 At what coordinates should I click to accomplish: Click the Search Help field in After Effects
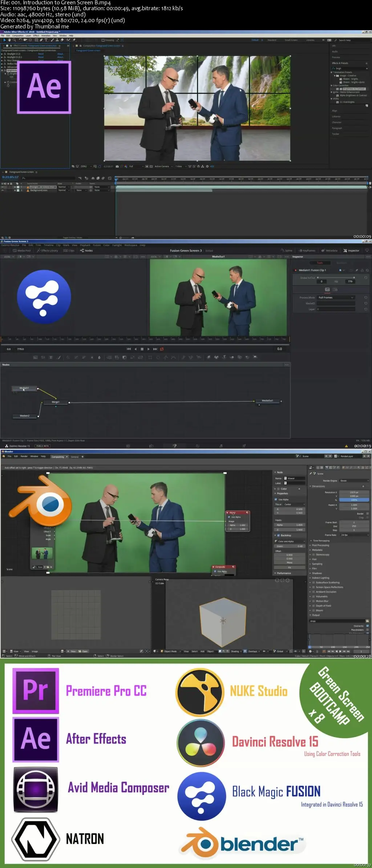click(352, 40)
